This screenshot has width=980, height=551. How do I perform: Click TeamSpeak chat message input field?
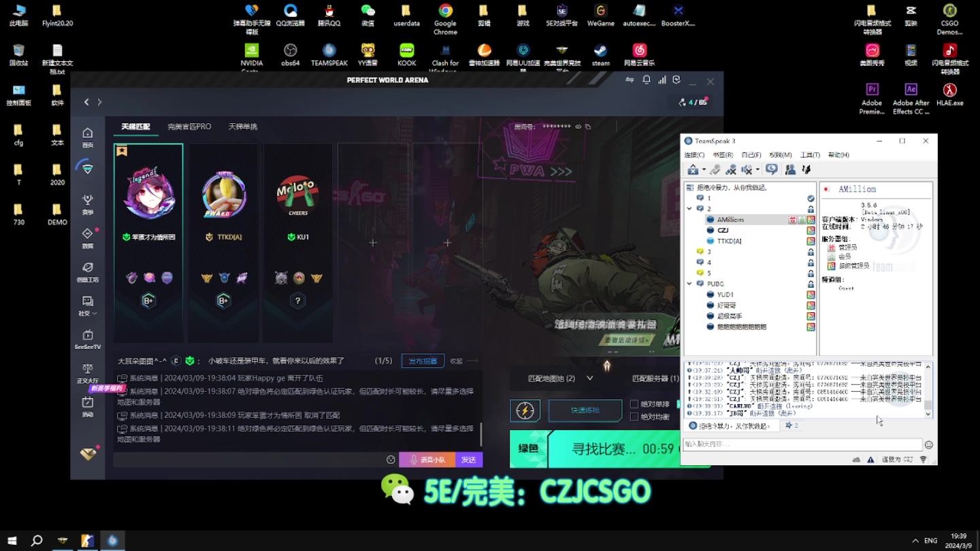pyautogui.click(x=802, y=444)
